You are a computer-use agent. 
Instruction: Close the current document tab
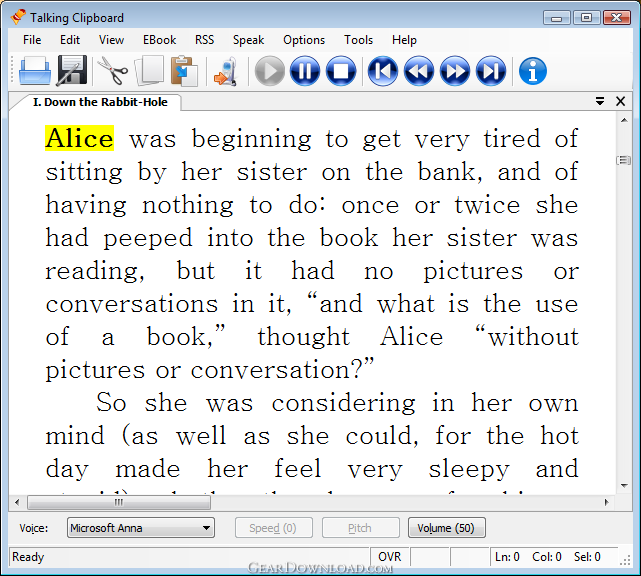(621, 101)
